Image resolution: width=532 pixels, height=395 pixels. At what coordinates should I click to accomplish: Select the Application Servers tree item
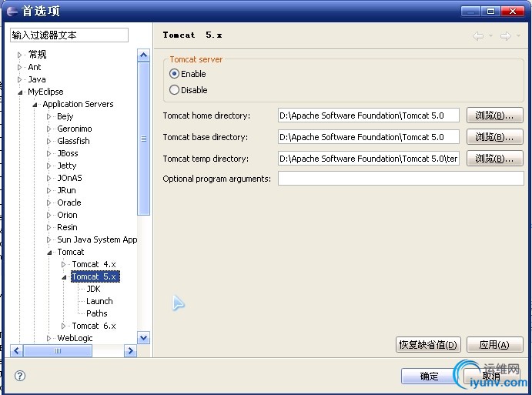pos(78,104)
